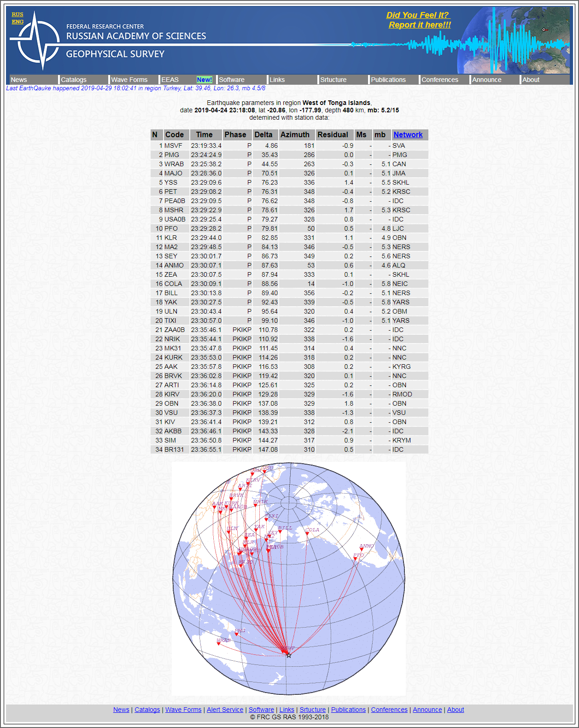Select station code MAJO row
Viewport: 579px width, 728px height.
[174, 173]
